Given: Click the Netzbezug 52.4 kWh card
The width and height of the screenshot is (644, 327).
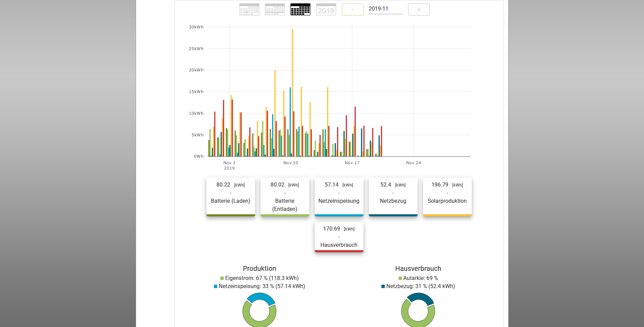Looking at the screenshot, I should click(x=393, y=196).
